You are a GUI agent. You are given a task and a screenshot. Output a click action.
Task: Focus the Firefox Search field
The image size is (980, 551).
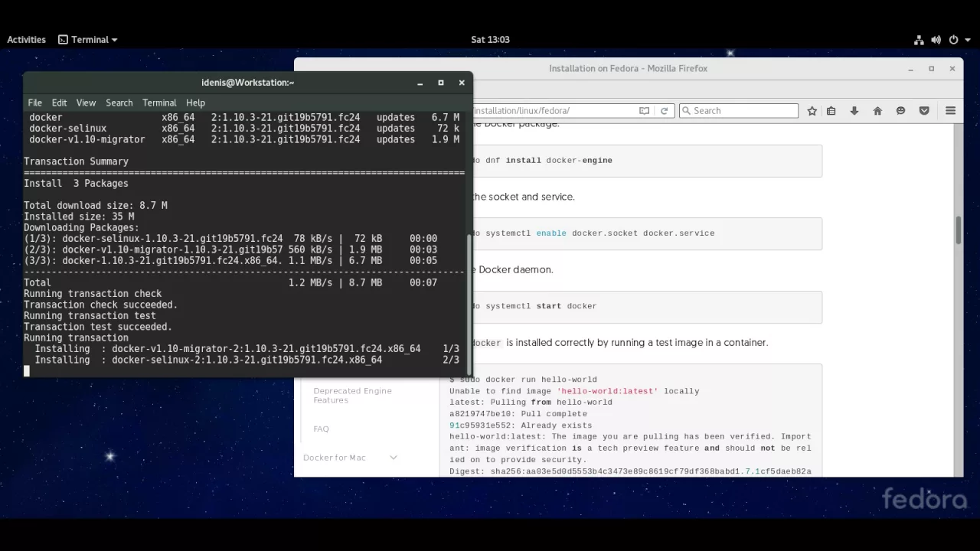739,111
